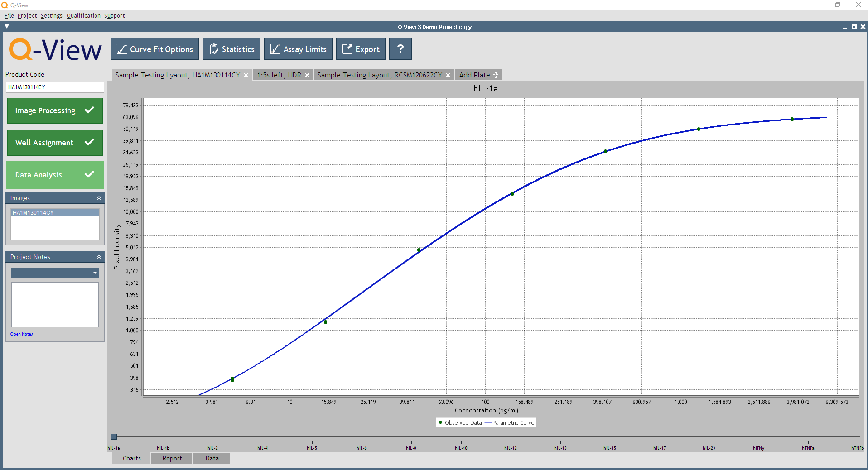This screenshot has width=868, height=470.
Task: Close the Q-View 3 Demo Project-copy inner window
Action: click(863, 27)
